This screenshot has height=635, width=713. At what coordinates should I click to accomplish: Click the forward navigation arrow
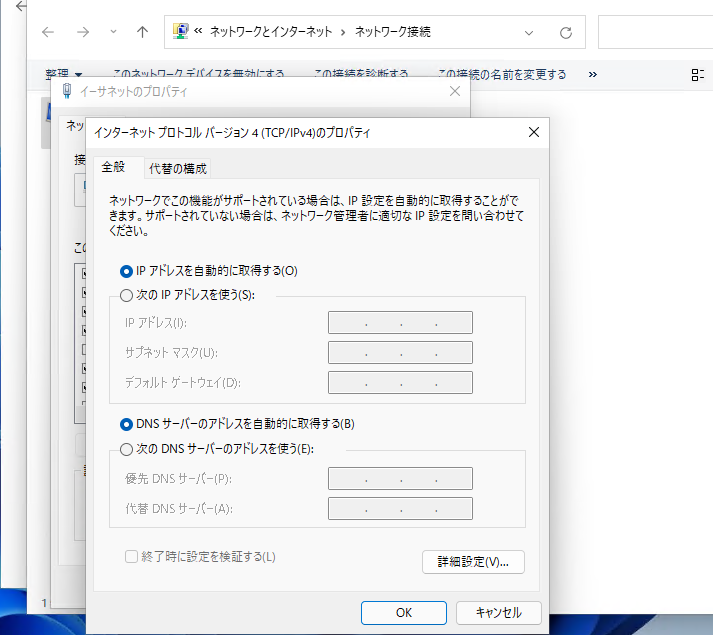tap(83, 32)
